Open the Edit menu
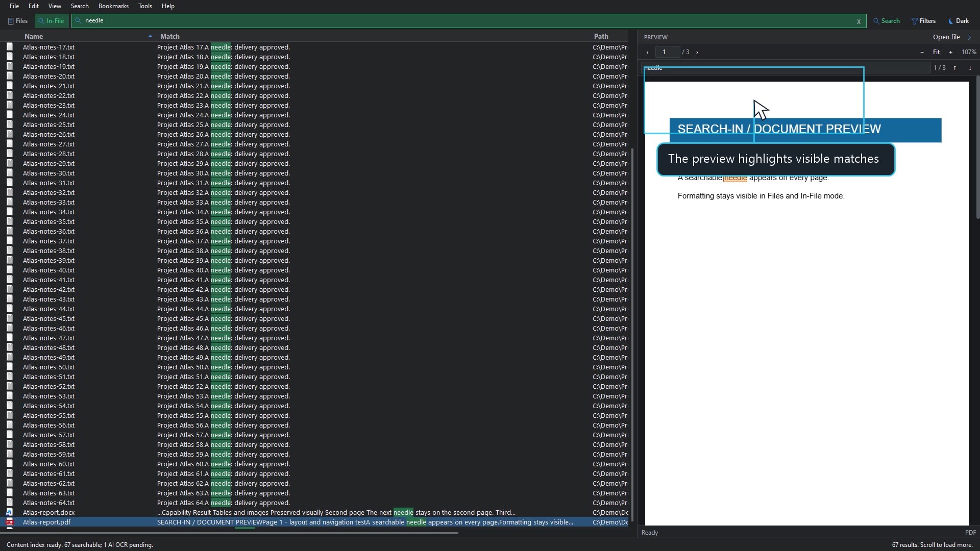Image resolution: width=980 pixels, height=551 pixels. pyautogui.click(x=34, y=6)
